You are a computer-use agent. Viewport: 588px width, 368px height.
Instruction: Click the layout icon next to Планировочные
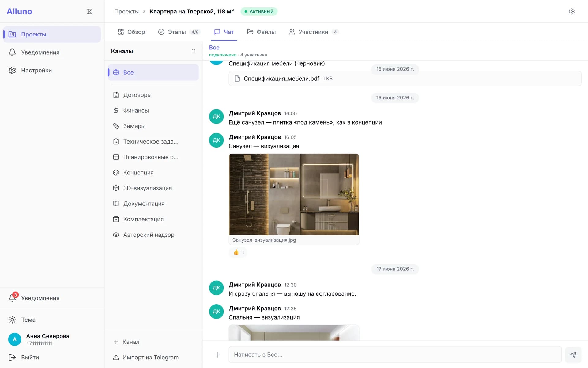[116, 157]
